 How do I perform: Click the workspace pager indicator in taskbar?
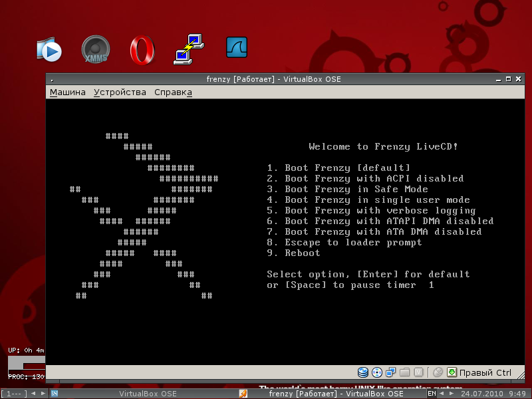pos(16,394)
